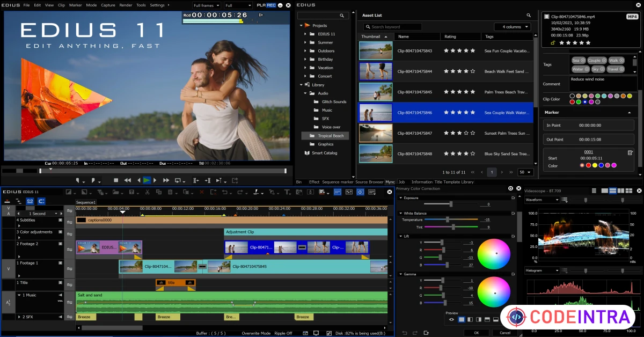Toggle the 3 Color adjustments track checkbox
Viewport: 644px width, 337px height.
pyautogui.click(x=60, y=232)
